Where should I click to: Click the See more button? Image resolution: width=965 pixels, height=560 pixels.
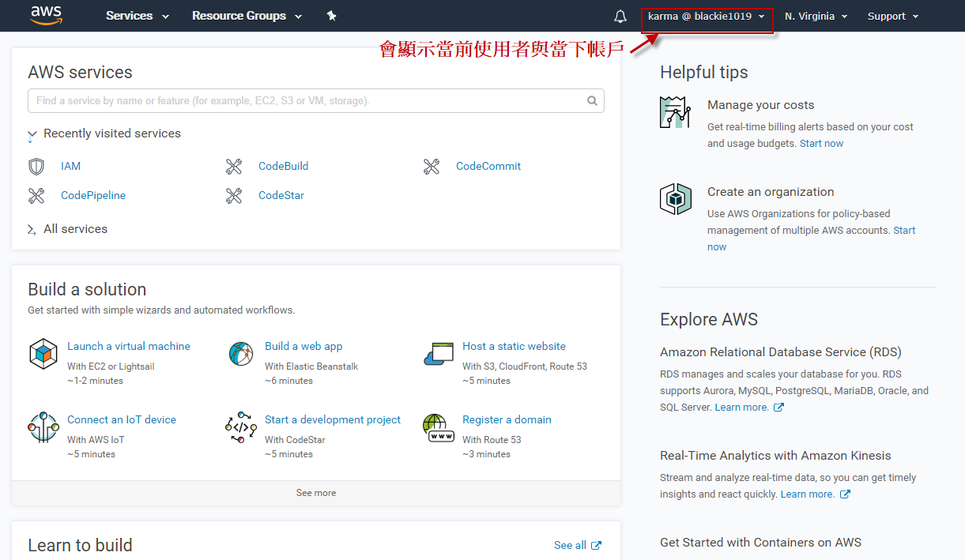click(316, 493)
